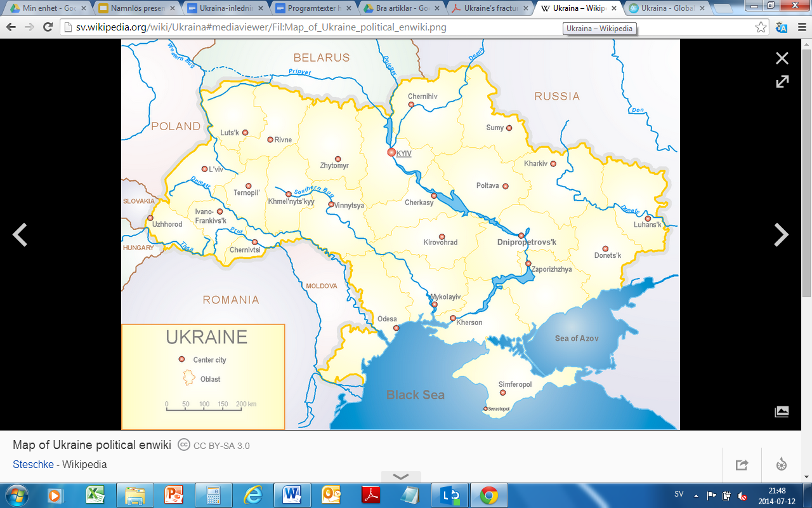Viewport: 812px width, 508px height.
Task: Follow the Wikipedia source link
Action: [x=84, y=464]
